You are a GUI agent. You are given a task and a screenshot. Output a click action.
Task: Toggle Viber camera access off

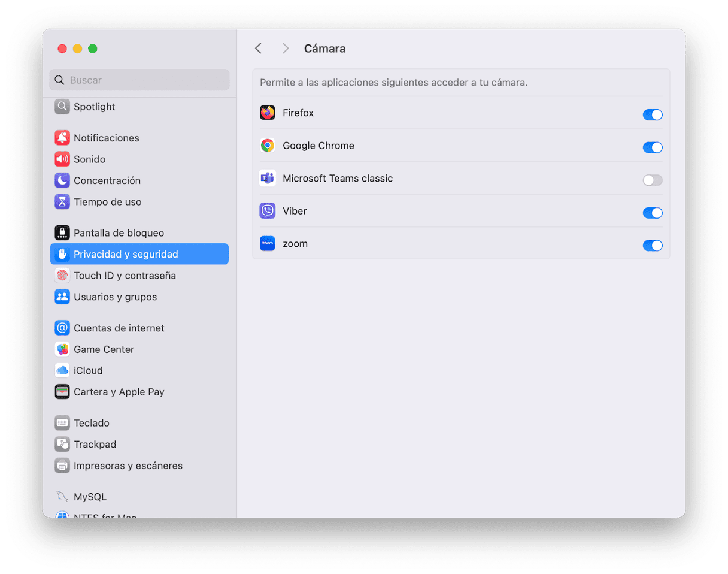click(653, 213)
